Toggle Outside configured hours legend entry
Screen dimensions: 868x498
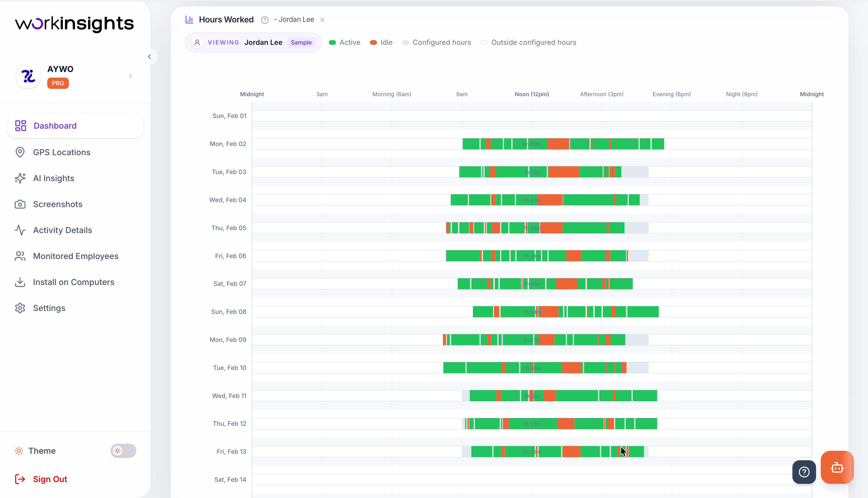528,42
